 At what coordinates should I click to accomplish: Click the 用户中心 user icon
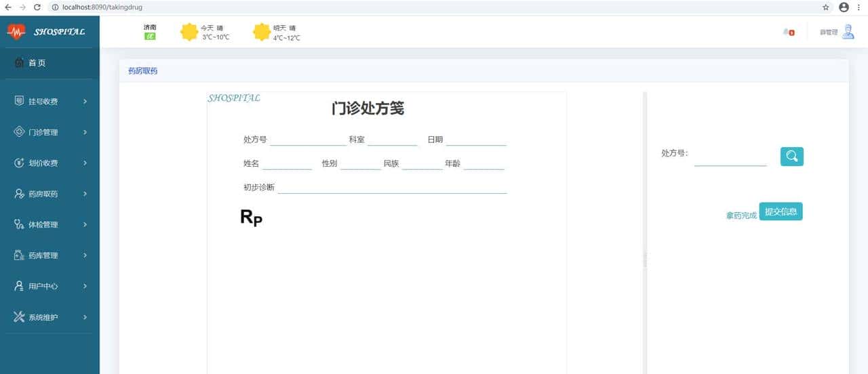click(x=19, y=286)
